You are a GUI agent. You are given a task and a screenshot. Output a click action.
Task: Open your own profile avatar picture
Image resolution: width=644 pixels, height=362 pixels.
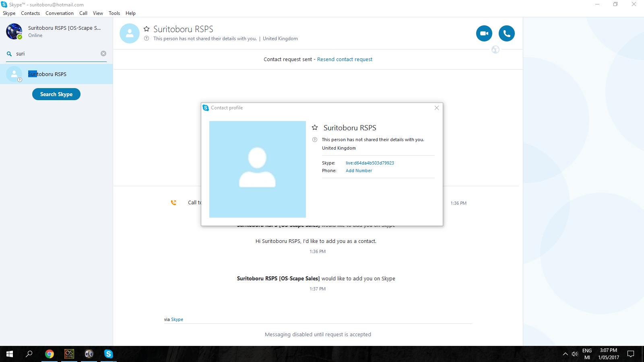(x=14, y=31)
